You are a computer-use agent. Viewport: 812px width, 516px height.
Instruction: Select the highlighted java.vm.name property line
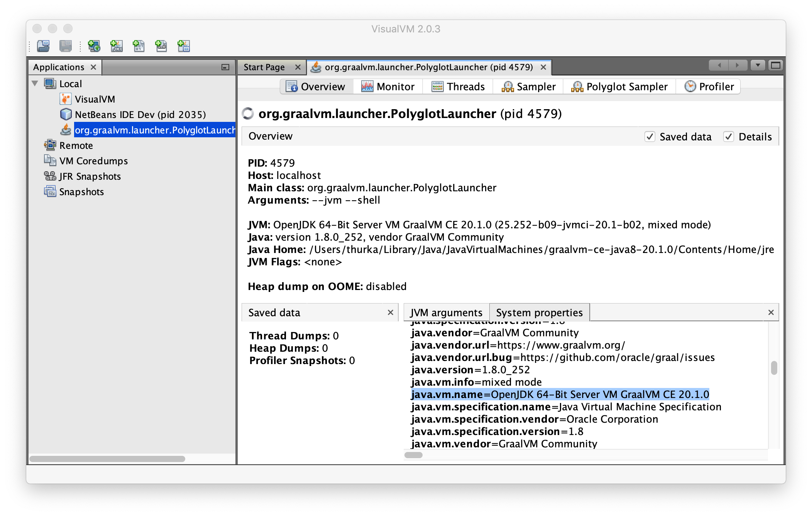click(560, 395)
